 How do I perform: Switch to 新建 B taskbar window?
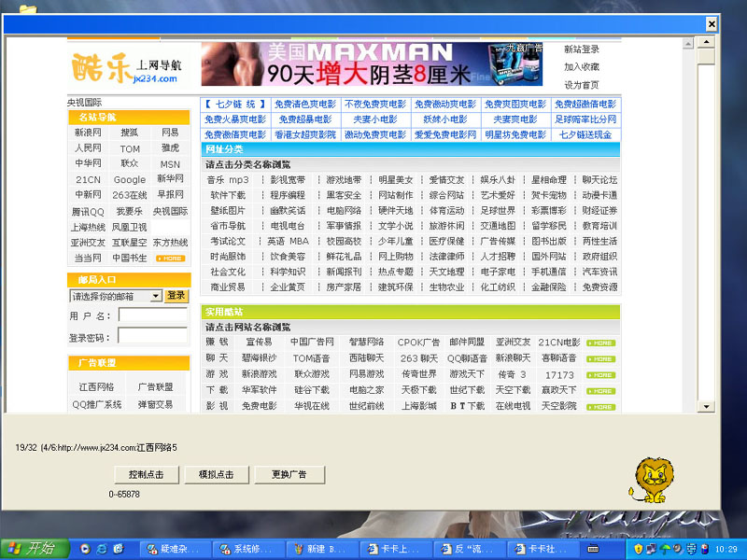pos(322,549)
